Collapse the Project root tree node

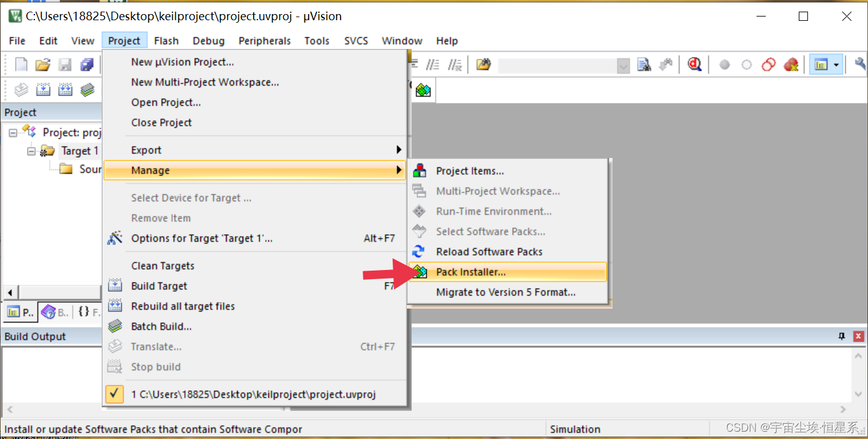(x=13, y=133)
